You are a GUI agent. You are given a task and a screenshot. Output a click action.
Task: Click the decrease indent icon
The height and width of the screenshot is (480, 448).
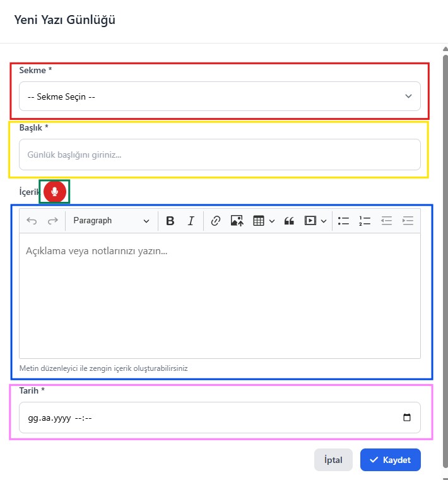tap(386, 221)
